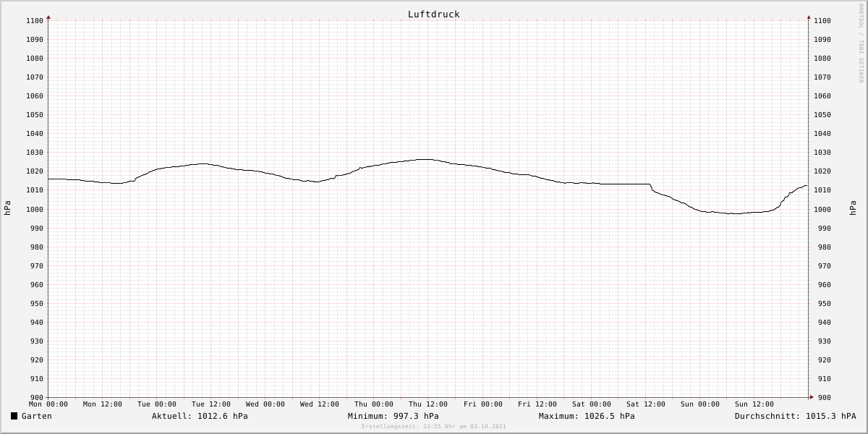Viewport: 868px width, 434px height.
Task: Click the Fri 12:00 time axis label
Action: point(537,404)
